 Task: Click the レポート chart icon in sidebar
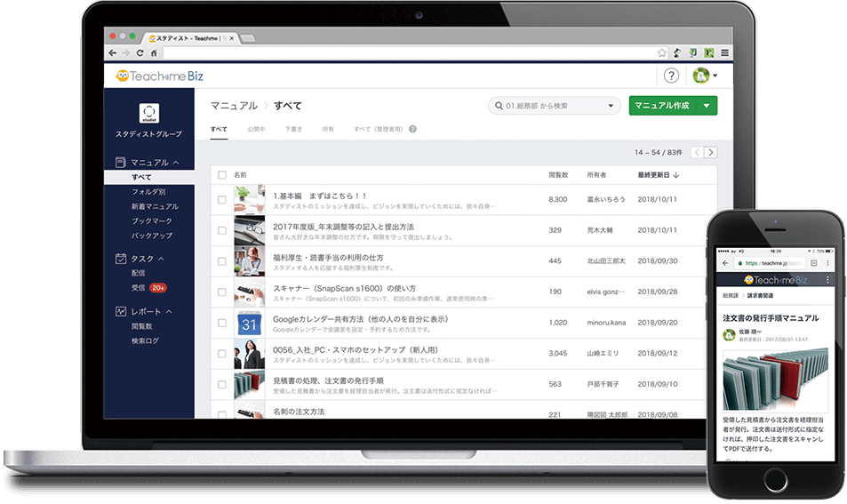click(121, 311)
